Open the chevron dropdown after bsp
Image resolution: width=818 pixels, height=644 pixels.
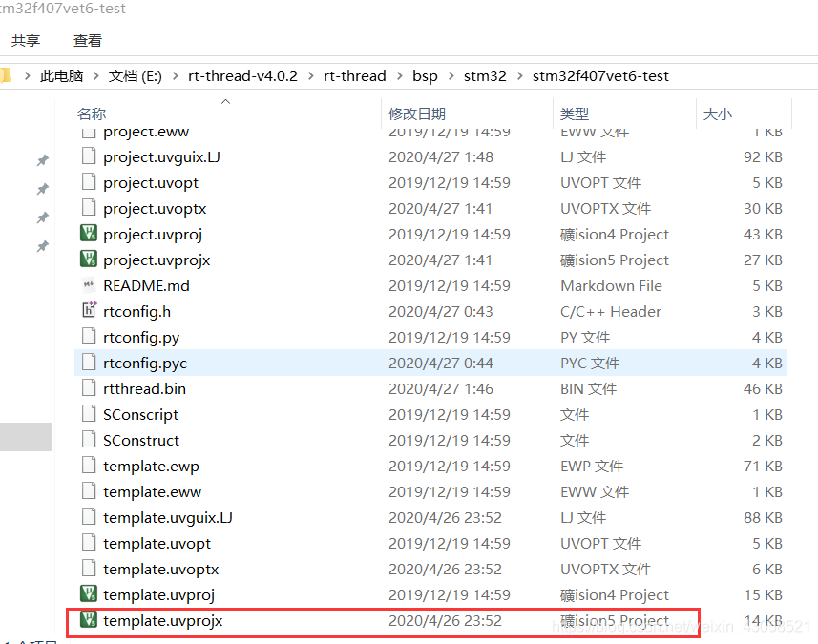[x=453, y=75]
